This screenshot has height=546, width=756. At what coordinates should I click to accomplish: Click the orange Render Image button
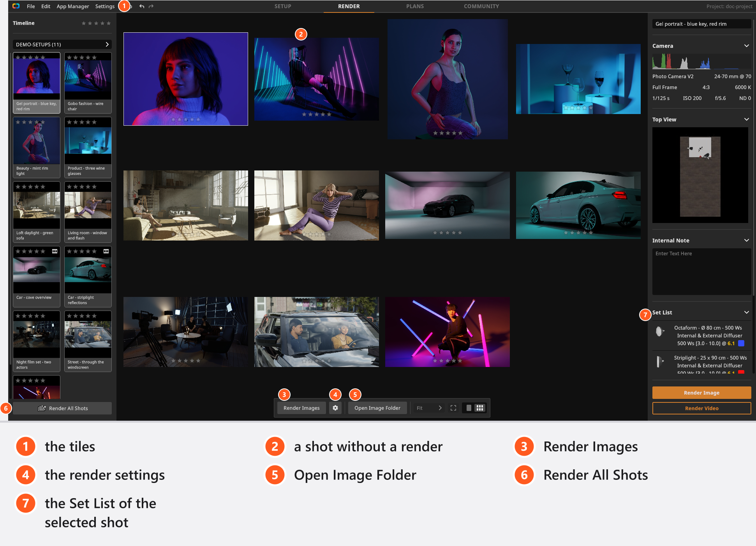[x=701, y=393]
